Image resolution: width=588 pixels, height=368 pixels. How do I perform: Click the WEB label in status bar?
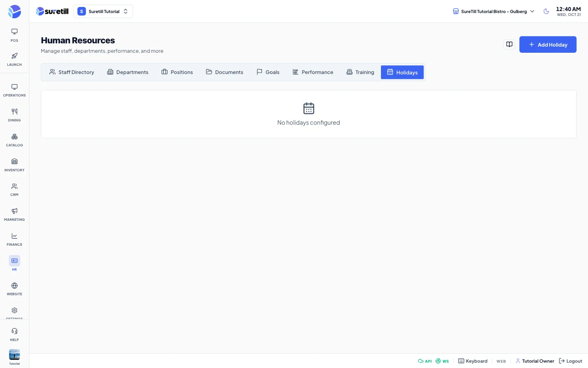[501, 361]
